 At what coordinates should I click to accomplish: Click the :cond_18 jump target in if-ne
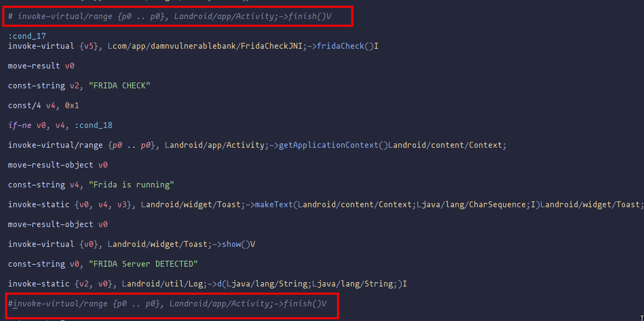pos(93,125)
